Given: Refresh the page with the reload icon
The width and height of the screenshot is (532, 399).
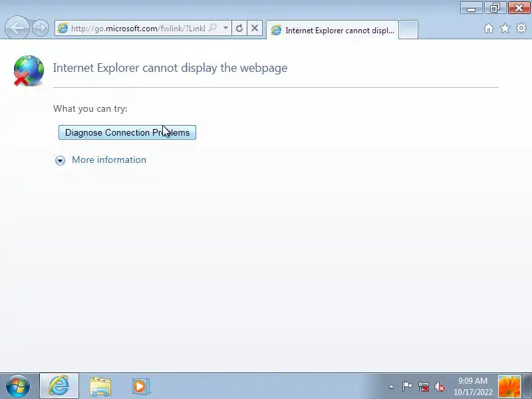Looking at the screenshot, I should tap(239, 28).
